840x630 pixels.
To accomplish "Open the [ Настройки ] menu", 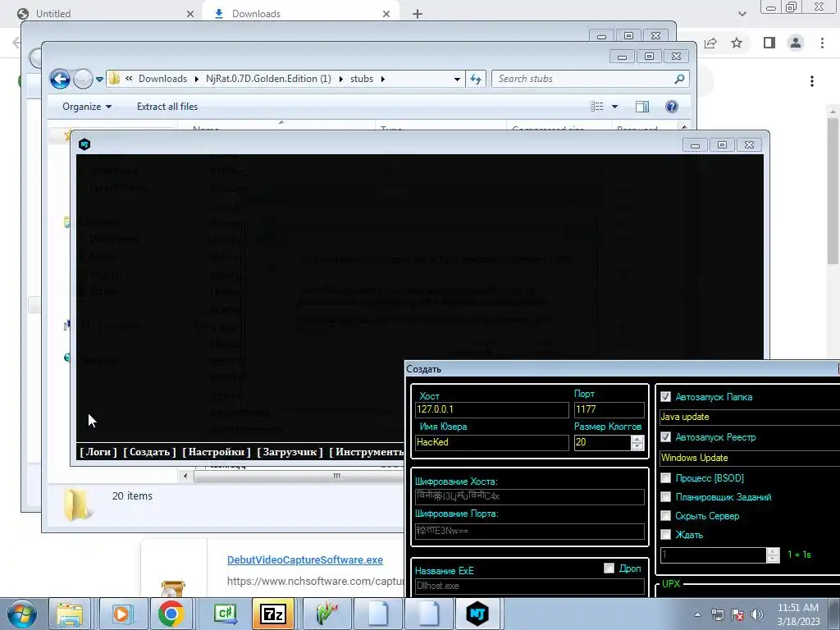I will click(x=217, y=452).
